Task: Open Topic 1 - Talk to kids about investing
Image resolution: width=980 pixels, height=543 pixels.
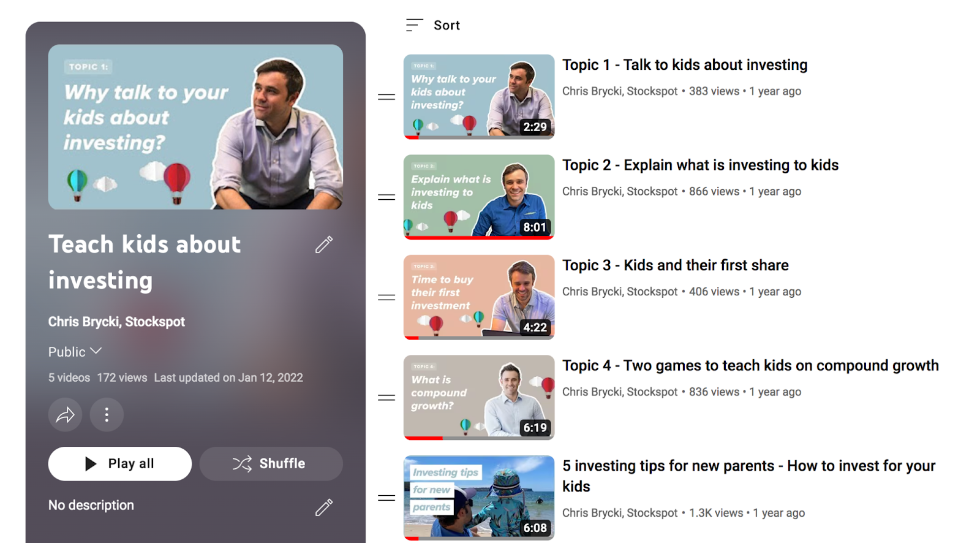Action: pyautogui.click(x=685, y=65)
